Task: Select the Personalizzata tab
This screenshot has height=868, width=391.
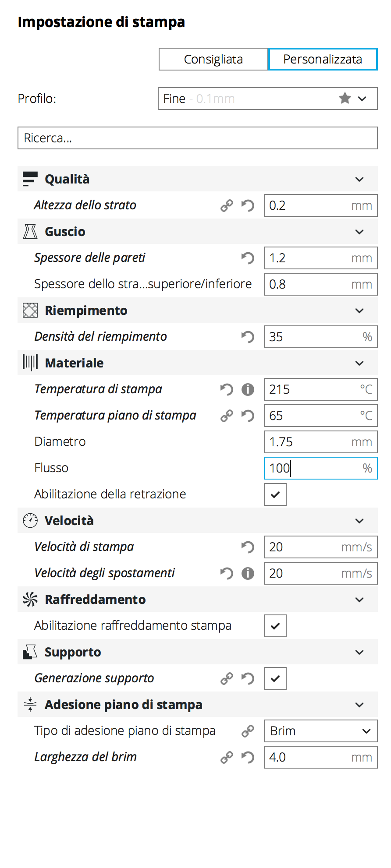Action: click(x=323, y=59)
